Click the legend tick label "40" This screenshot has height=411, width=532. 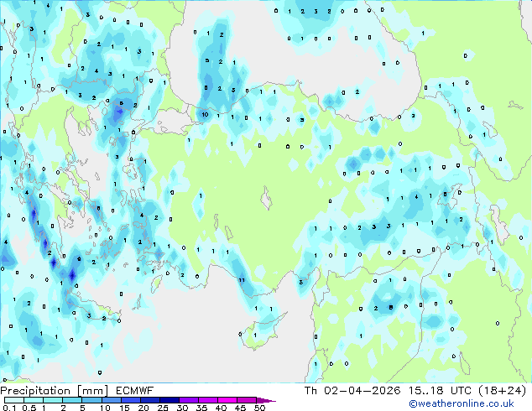coord(221,408)
